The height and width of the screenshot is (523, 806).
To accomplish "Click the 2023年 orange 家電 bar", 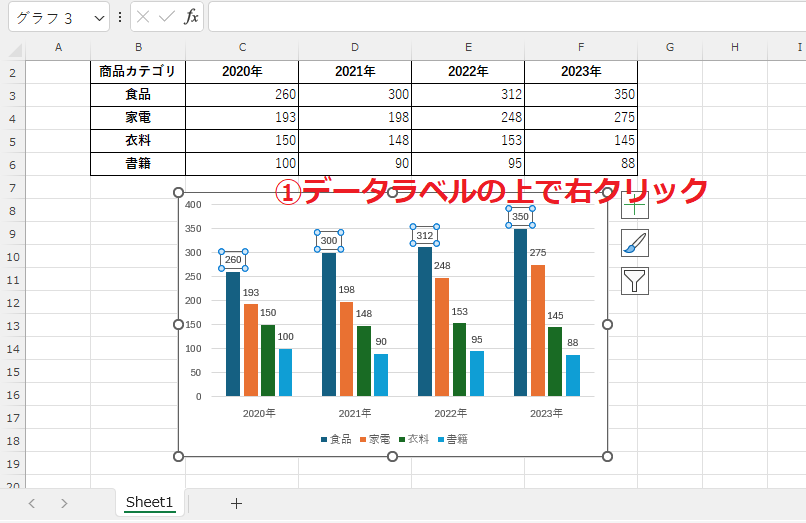I will (x=538, y=331).
